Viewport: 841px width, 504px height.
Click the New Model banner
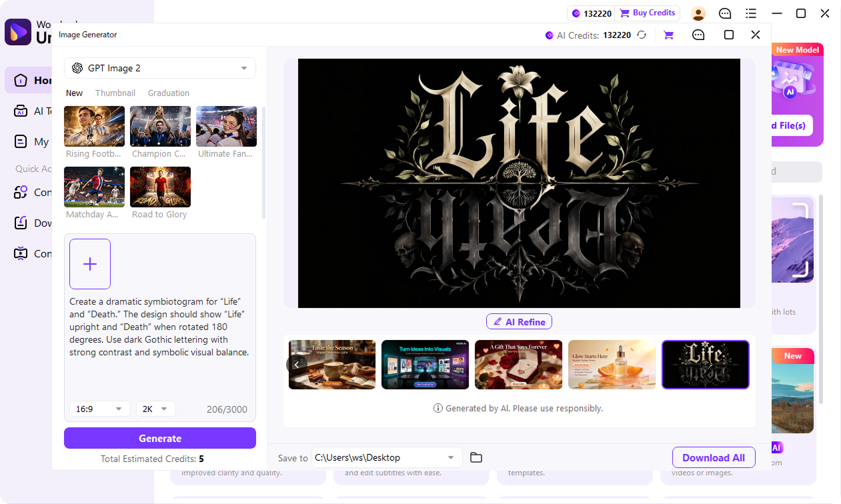coord(797,50)
